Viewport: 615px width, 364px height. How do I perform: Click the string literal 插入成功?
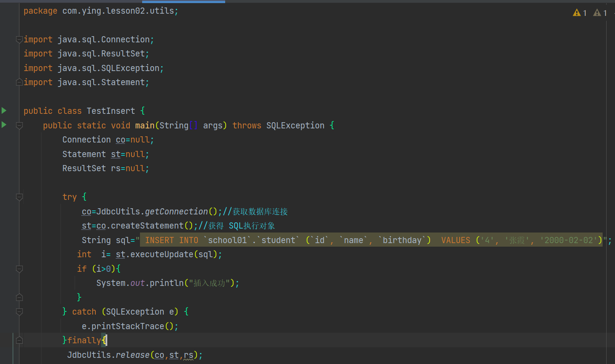209,283
